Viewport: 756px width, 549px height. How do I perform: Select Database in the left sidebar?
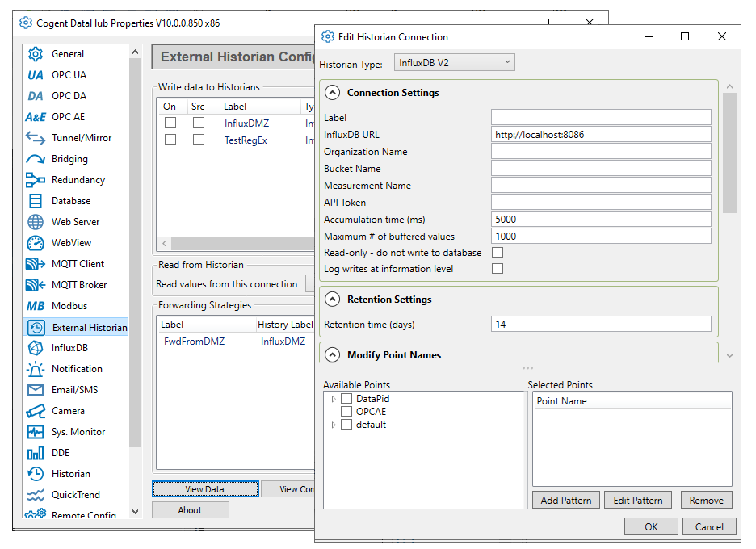click(x=71, y=201)
